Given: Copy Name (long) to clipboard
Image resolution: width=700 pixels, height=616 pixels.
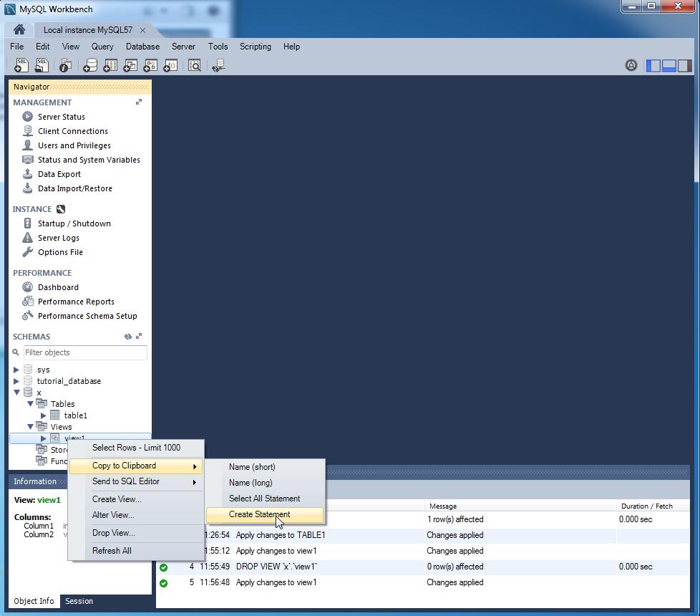Looking at the screenshot, I should (265, 483).
